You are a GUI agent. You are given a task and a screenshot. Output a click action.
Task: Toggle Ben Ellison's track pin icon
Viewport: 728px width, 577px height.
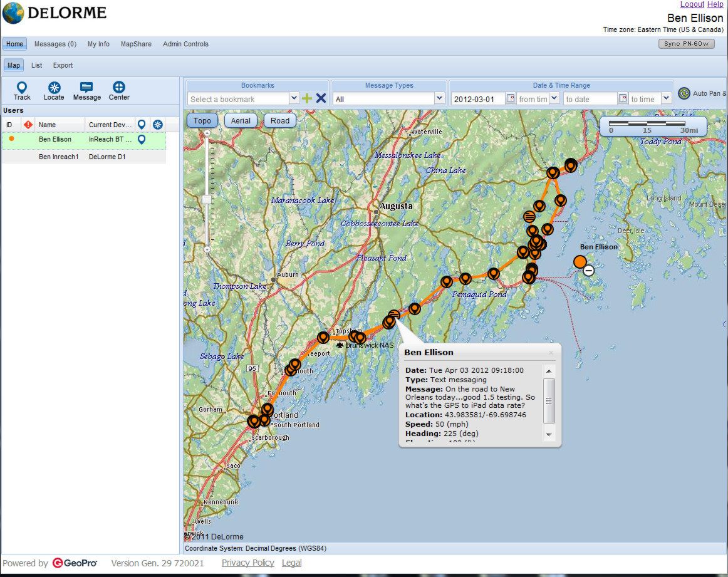pos(142,139)
